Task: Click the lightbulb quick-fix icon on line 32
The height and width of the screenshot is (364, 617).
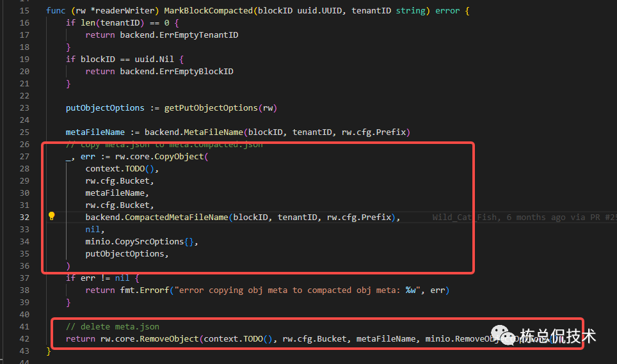Action: click(x=52, y=216)
